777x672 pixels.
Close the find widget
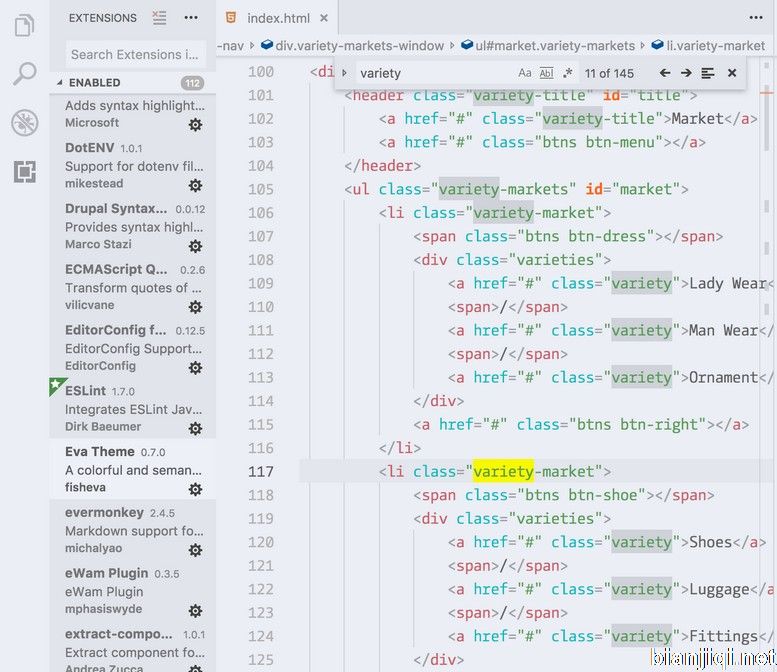pos(732,73)
